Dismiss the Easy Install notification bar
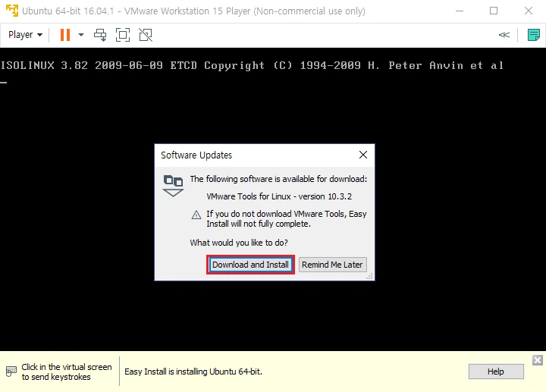 tap(538, 360)
